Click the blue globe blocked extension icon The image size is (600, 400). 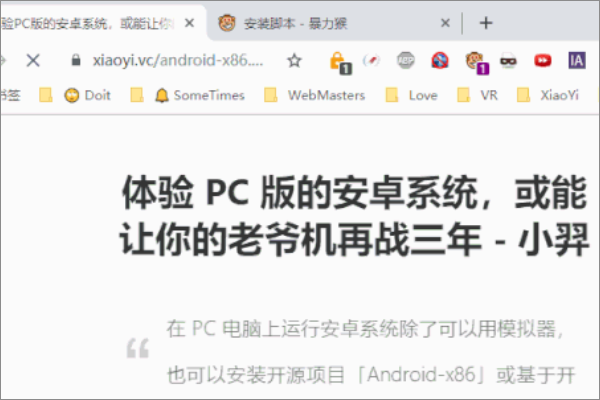point(440,60)
